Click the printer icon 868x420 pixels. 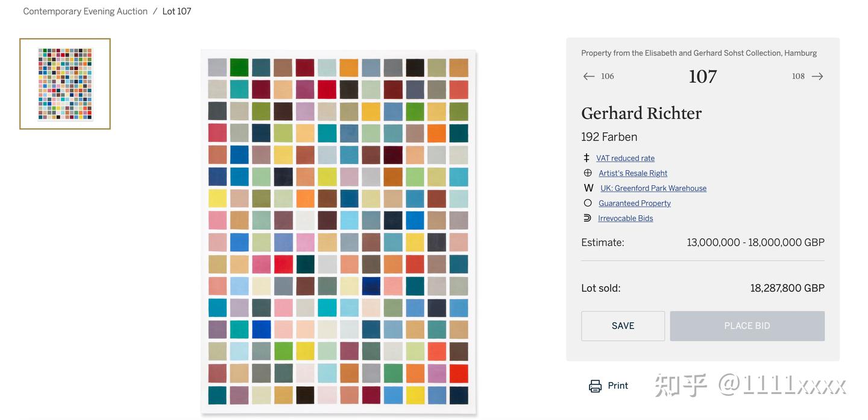[595, 386]
